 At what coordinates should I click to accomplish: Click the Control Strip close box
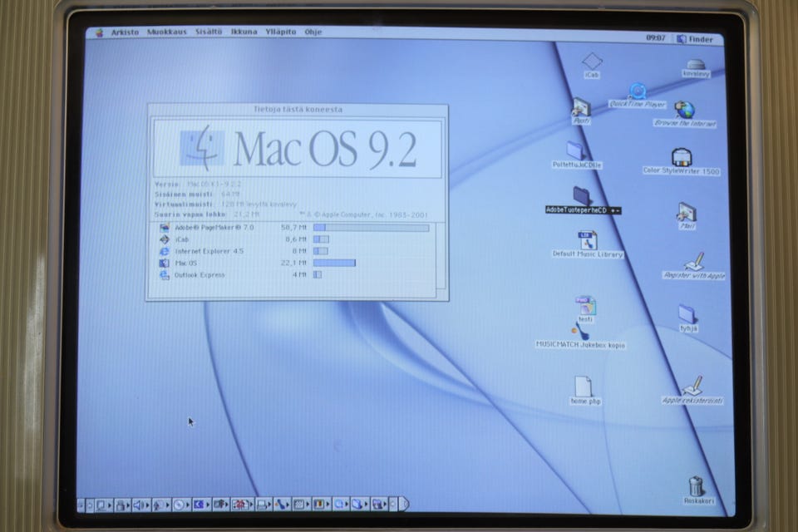click(81, 505)
